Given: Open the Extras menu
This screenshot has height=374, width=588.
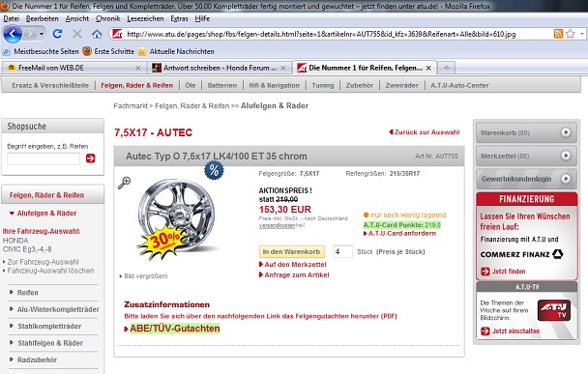Looking at the screenshot, I should tap(179, 18).
